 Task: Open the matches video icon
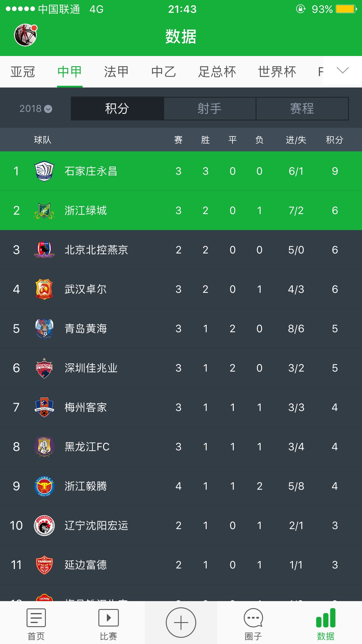point(108,618)
